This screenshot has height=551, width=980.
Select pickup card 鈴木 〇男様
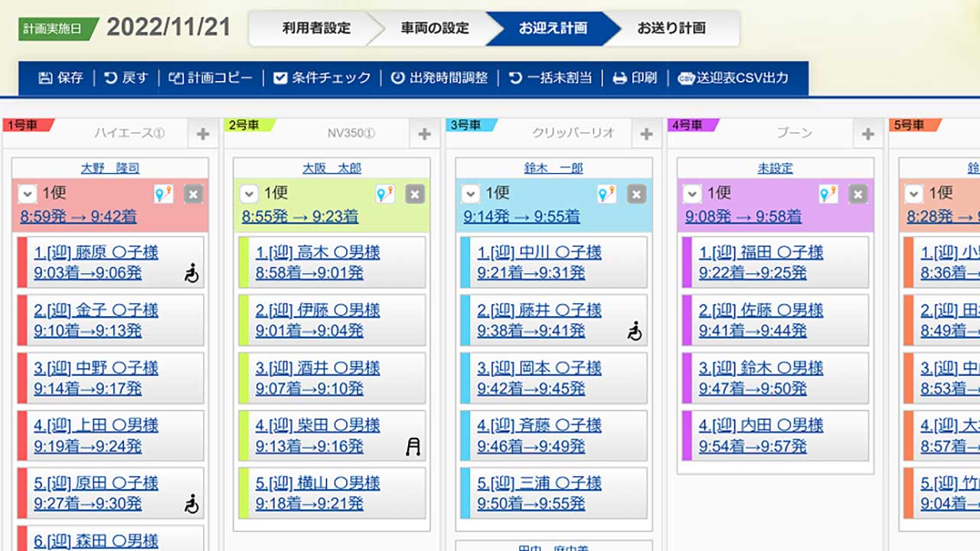(776, 378)
